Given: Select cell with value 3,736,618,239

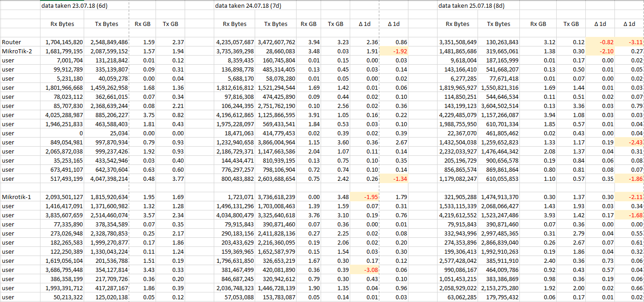Looking at the screenshot, I should [276, 197].
